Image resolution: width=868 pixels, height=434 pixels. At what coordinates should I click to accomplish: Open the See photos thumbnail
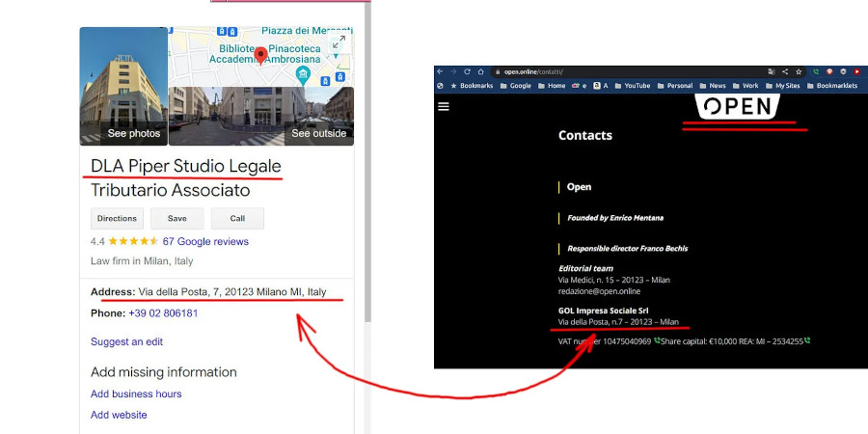(x=123, y=87)
